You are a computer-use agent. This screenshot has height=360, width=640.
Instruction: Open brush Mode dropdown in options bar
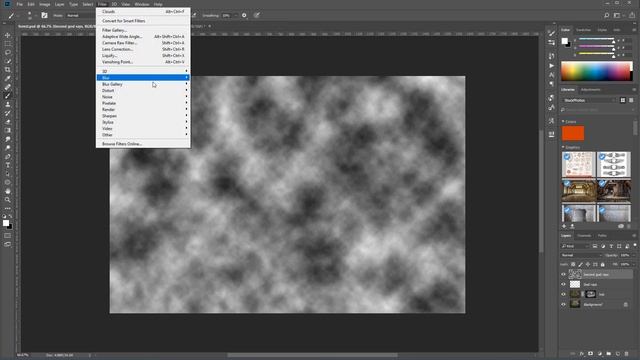click(x=82, y=16)
